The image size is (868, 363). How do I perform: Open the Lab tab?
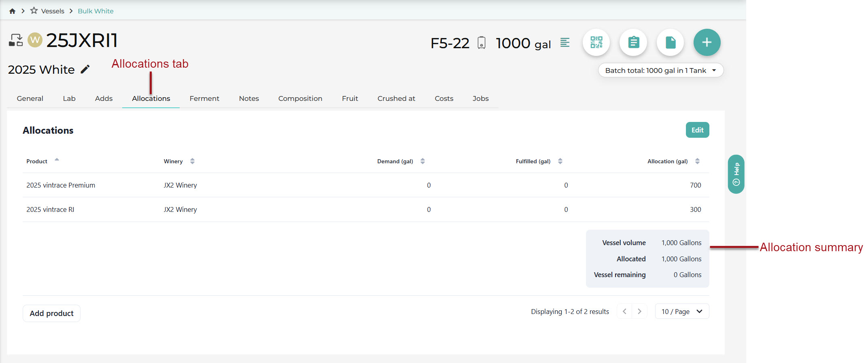69,98
